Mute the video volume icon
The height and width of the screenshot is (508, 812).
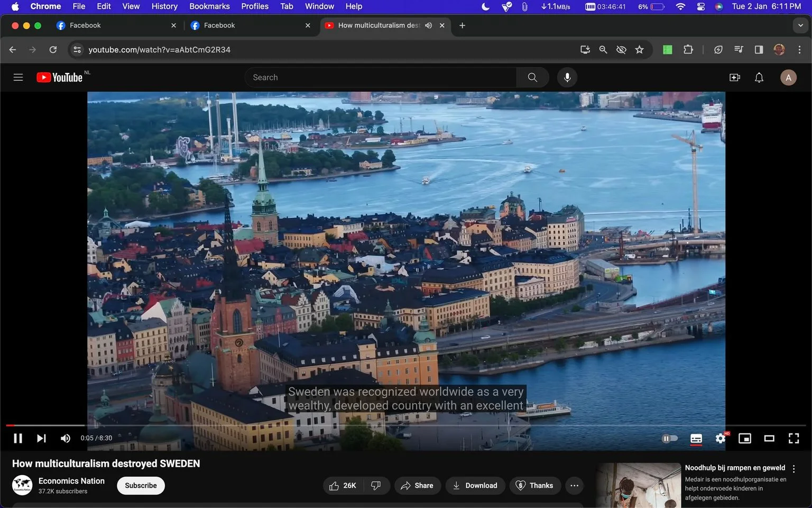[66, 438]
